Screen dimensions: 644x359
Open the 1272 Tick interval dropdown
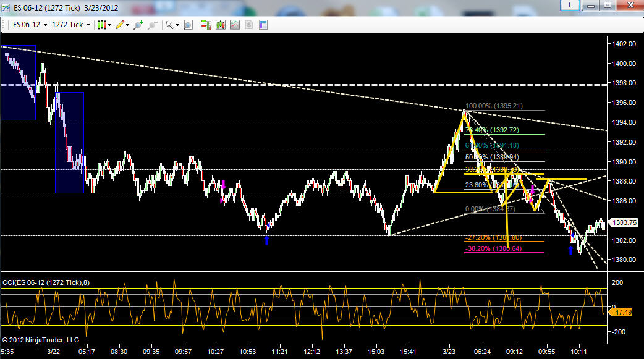(70, 25)
